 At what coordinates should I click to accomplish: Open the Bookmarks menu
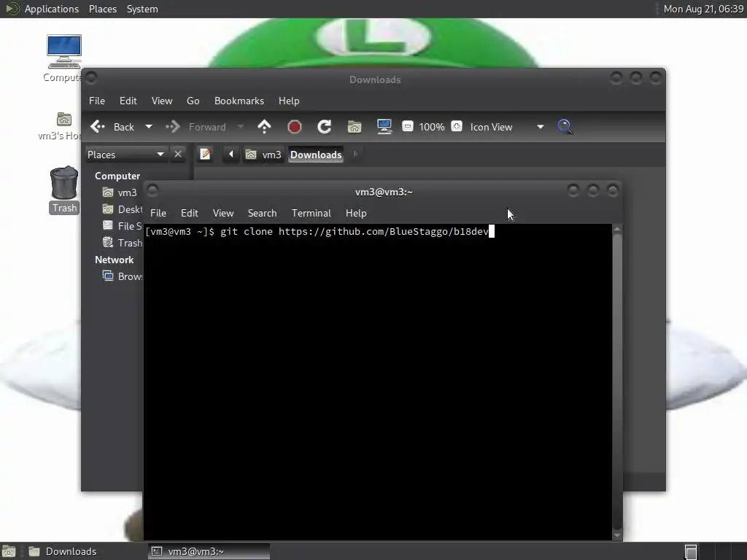point(239,101)
